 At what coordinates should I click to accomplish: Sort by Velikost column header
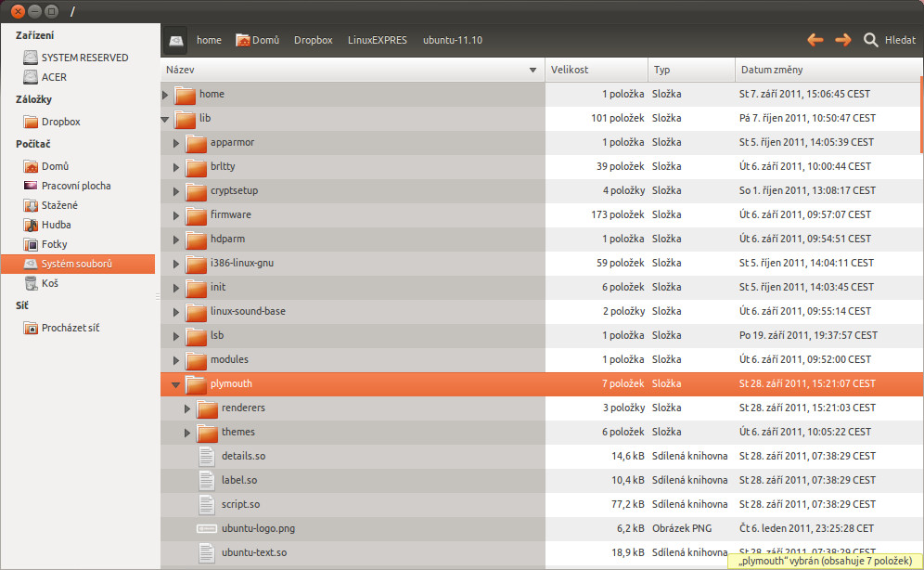click(596, 70)
